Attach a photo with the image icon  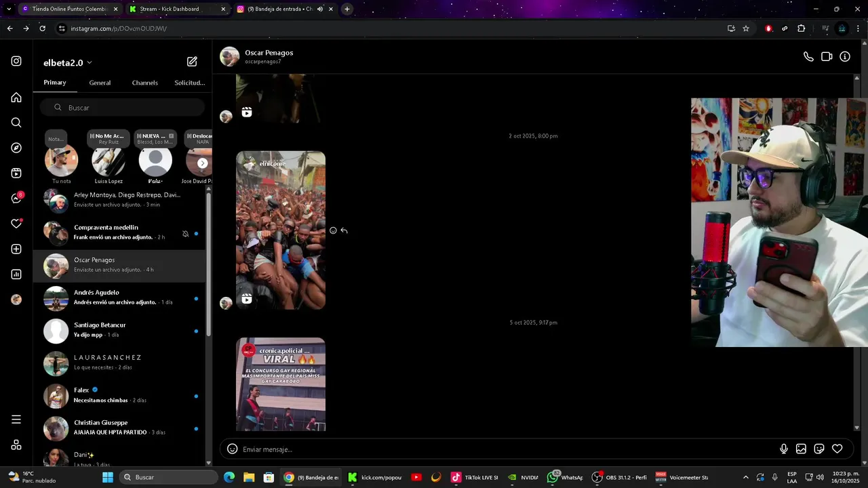801,449
